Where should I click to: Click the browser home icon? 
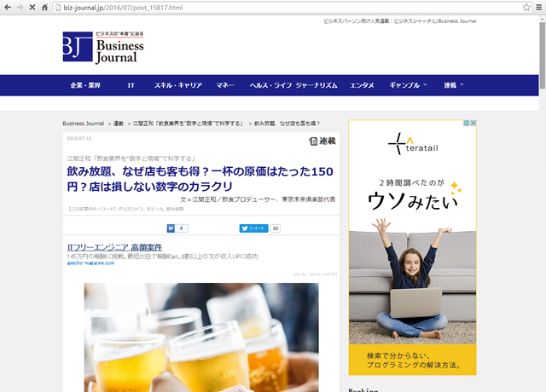(x=45, y=6)
